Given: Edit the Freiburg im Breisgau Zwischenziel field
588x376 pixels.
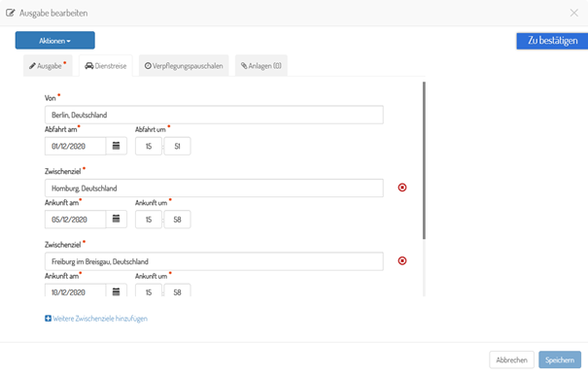Looking at the screenshot, I should click(x=214, y=261).
